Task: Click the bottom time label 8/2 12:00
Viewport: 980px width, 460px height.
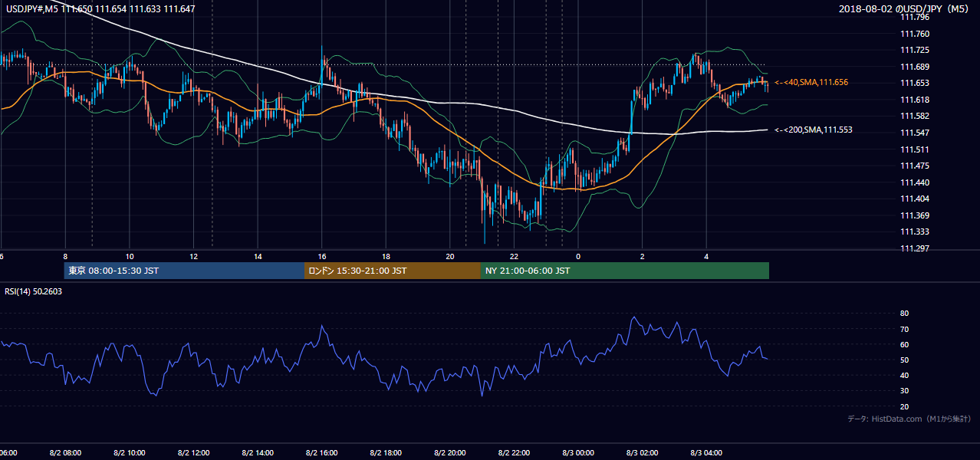Action: tap(194, 453)
